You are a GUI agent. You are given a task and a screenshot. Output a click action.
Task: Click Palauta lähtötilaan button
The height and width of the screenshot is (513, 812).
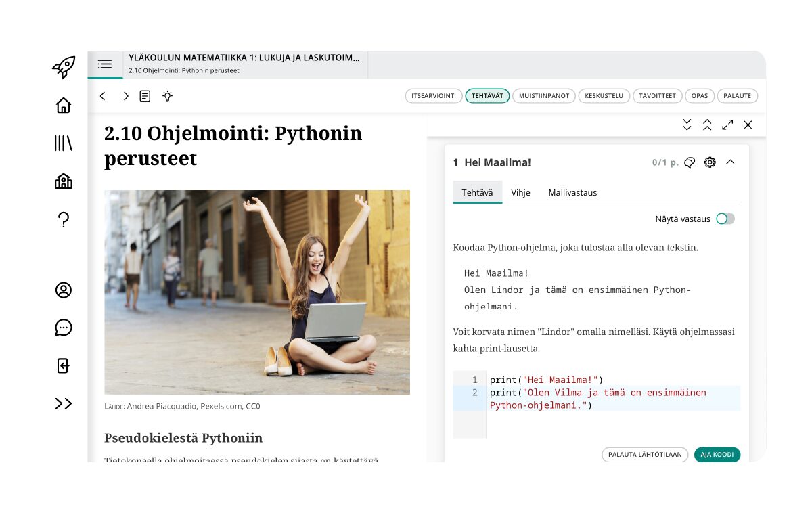[645, 455]
